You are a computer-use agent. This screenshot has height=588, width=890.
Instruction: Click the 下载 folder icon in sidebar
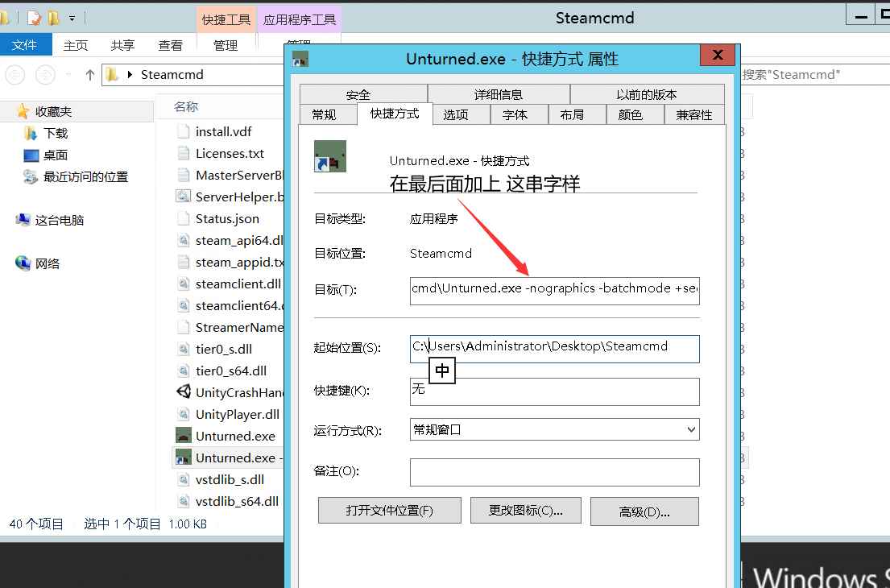click(30, 134)
